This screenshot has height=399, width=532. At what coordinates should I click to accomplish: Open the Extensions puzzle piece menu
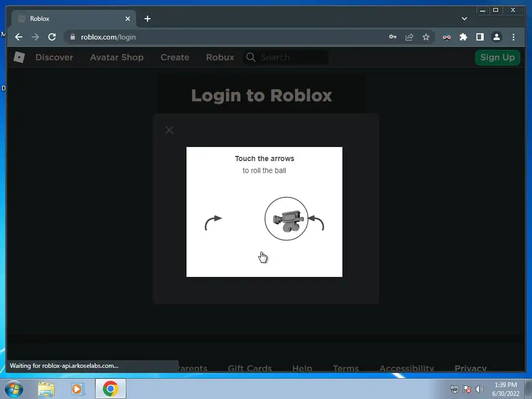(x=463, y=37)
